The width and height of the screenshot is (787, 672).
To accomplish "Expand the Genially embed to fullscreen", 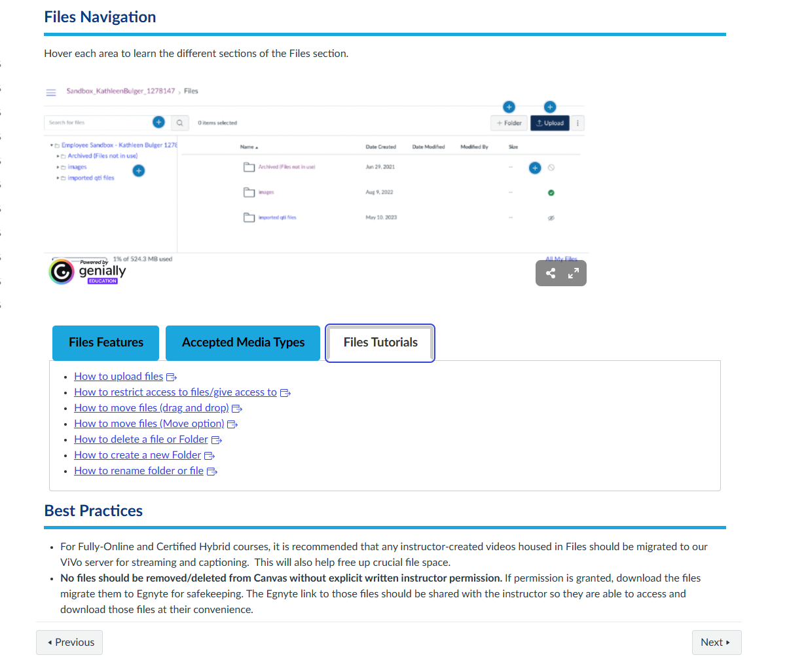I will point(574,274).
